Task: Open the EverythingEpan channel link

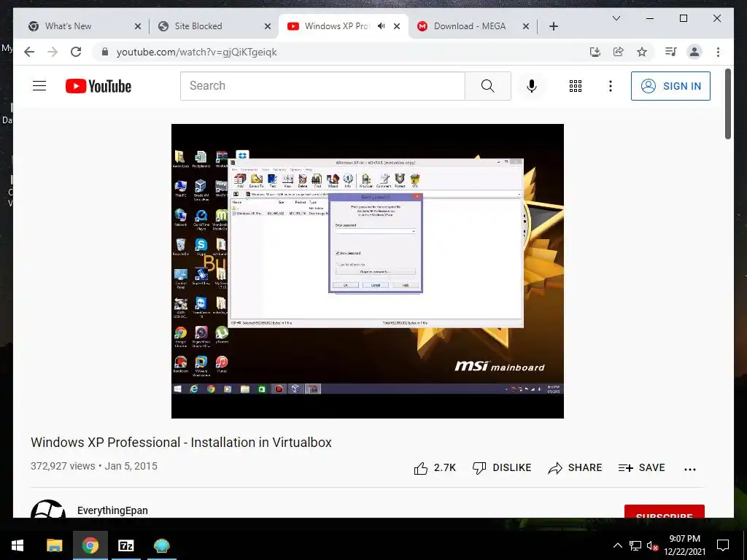Action: tap(112, 510)
